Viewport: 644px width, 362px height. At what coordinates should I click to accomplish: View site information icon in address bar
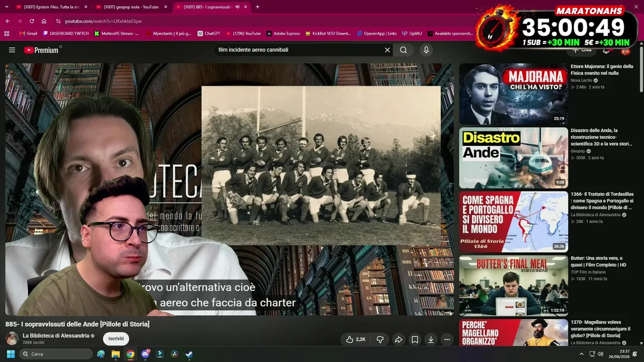coord(58,21)
